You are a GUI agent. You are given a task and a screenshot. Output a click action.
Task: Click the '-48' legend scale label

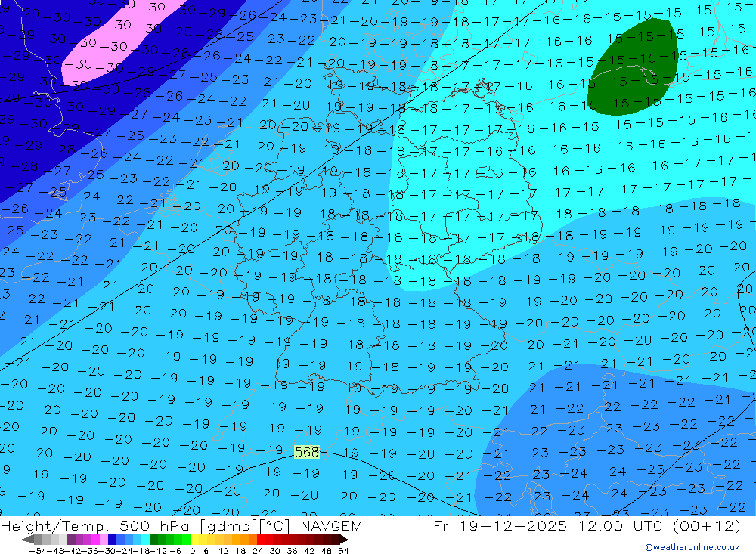click(x=56, y=551)
